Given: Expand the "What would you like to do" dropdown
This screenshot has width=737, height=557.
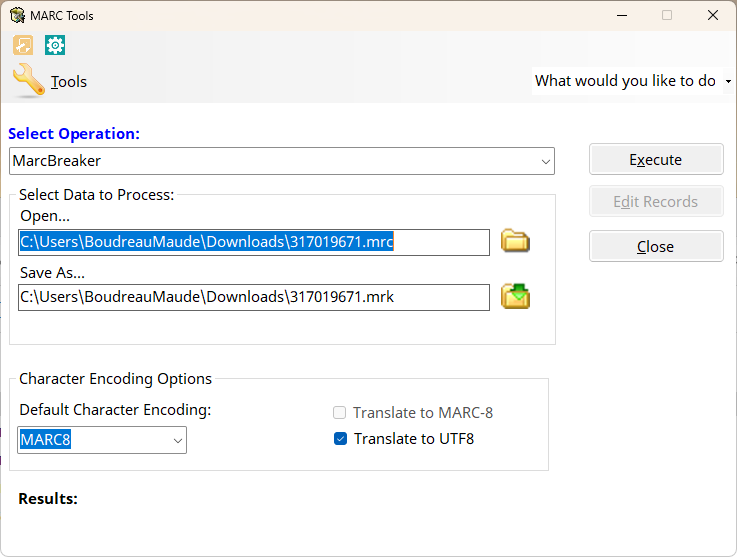Looking at the screenshot, I should coord(728,81).
